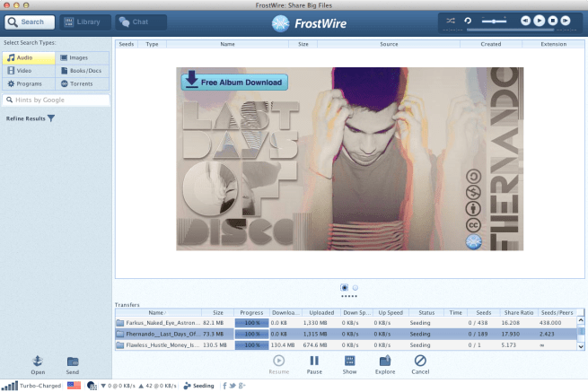The image size is (588, 392).
Task: Click the stop playback button
Action: coord(553,20)
